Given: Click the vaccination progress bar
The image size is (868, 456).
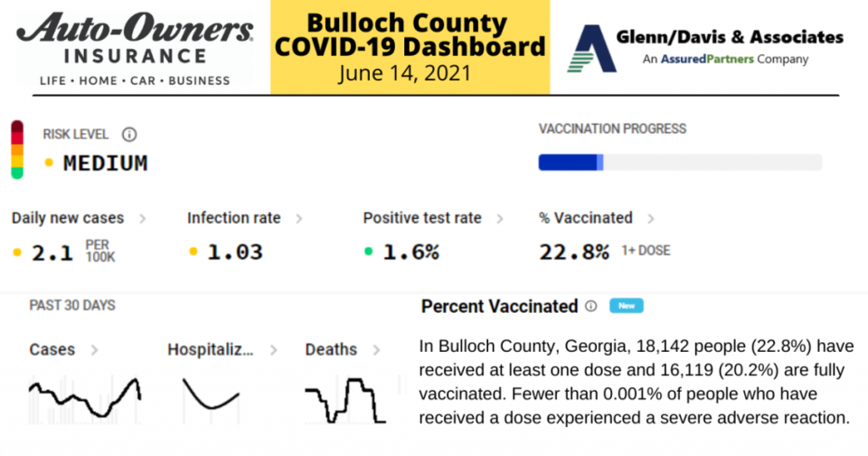Looking at the screenshot, I should (680, 162).
